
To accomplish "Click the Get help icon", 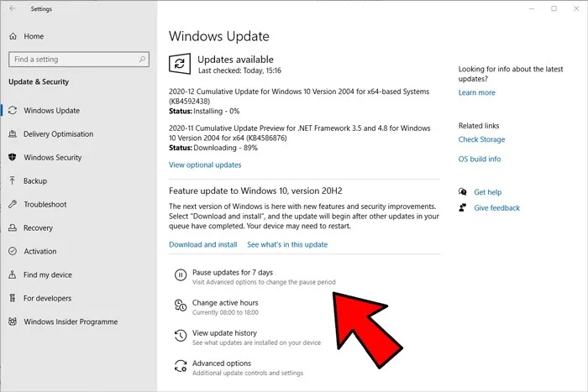I will (463, 192).
